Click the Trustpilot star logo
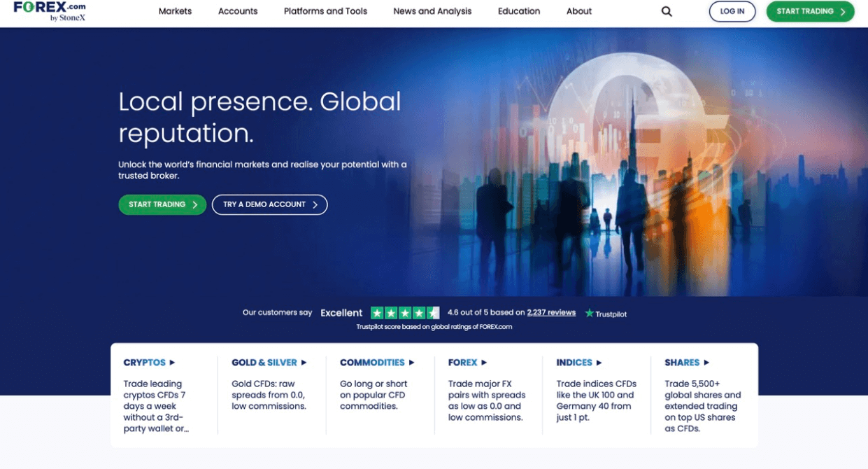 [606, 314]
